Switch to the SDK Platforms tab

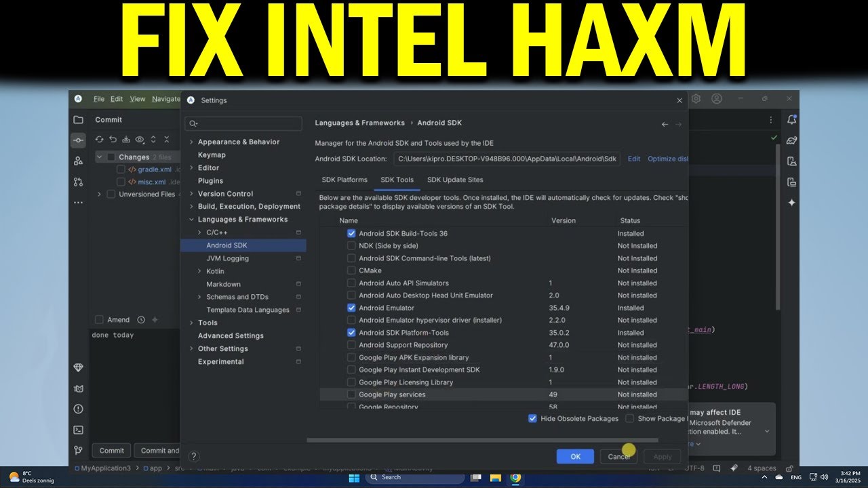[344, 180]
